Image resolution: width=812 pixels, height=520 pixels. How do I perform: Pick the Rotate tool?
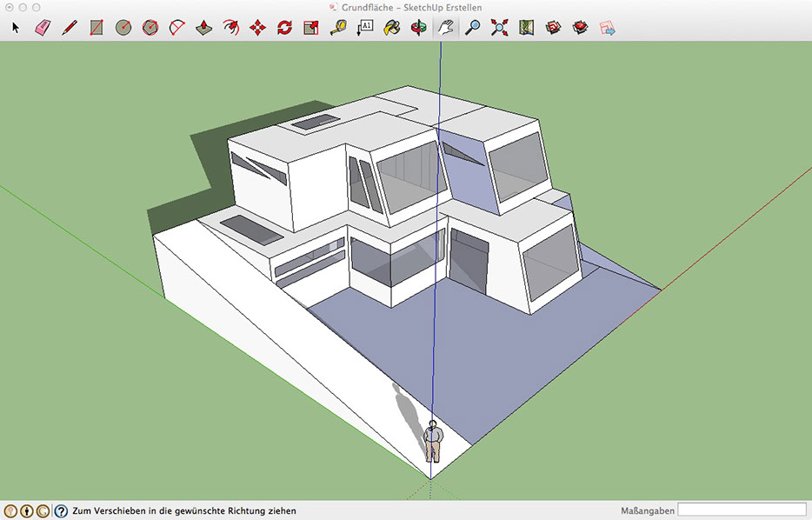pyautogui.click(x=284, y=28)
